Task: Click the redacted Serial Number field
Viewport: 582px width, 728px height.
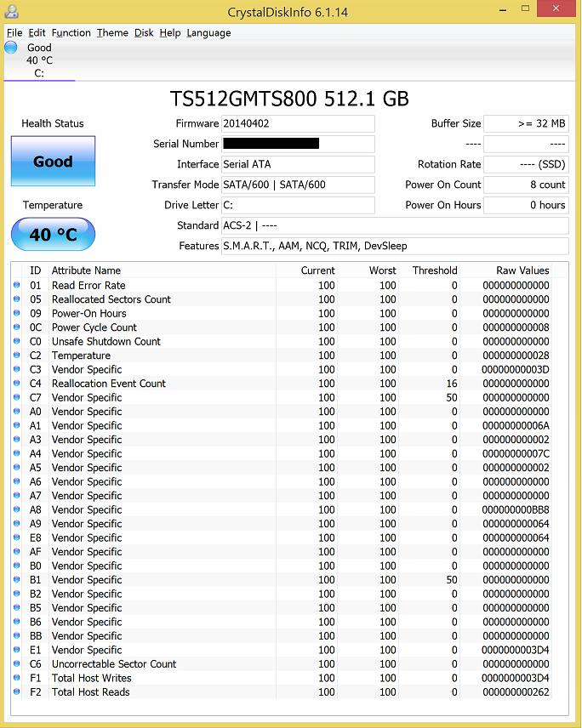Action: pos(298,144)
